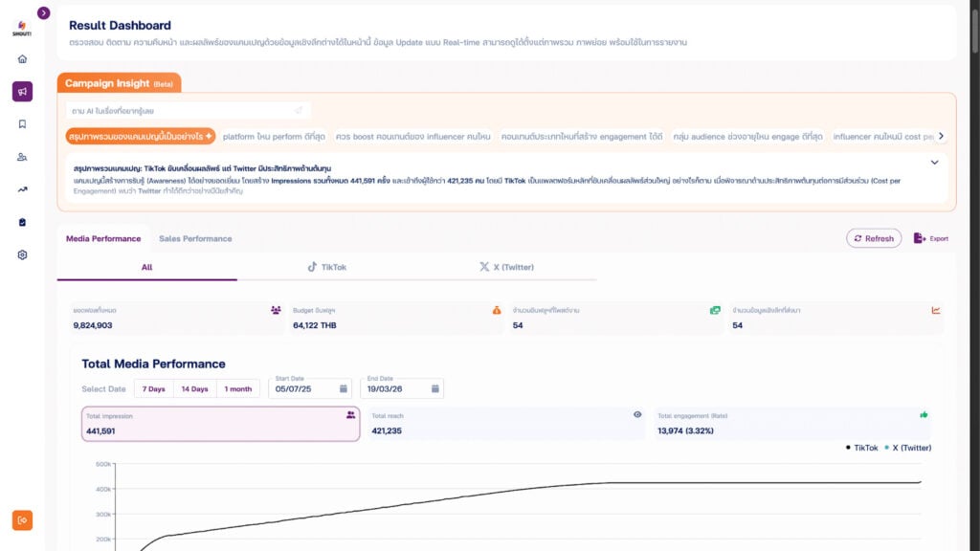Select the orange campaign overview summary chip
Image resolution: width=980 pixels, height=551 pixels.
point(141,136)
